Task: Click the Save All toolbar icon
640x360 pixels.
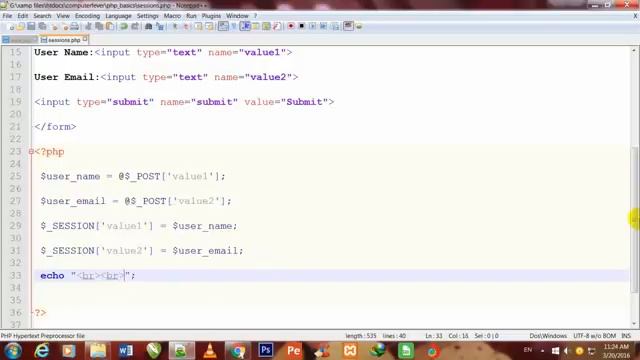Action: [x=42, y=27]
